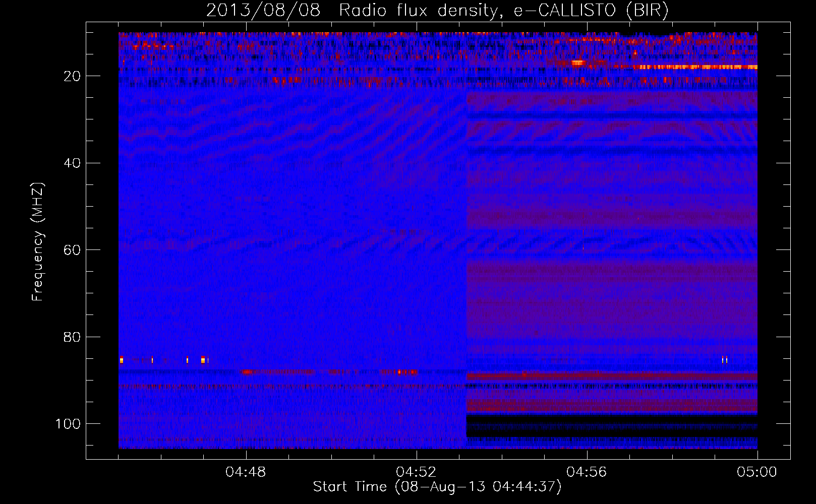Click the plot title text e-CALLISTO (BIR)

point(591,11)
